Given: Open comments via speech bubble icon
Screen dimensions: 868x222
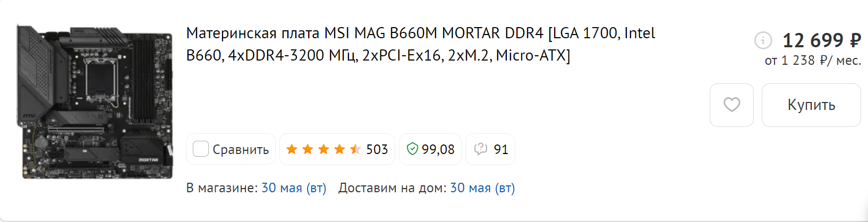Looking at the screenshot, I should (x=480, y=149).
